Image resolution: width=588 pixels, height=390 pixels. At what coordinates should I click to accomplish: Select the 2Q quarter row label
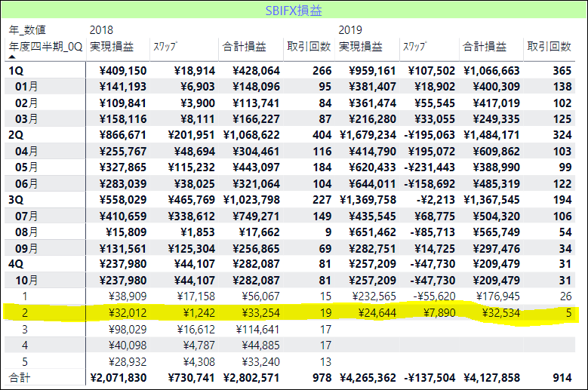[16, 135]
